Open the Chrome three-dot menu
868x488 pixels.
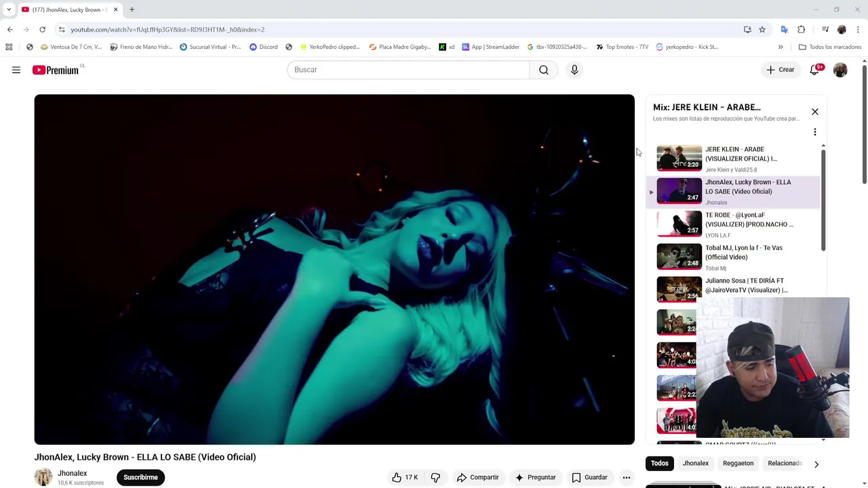[859, 29]
